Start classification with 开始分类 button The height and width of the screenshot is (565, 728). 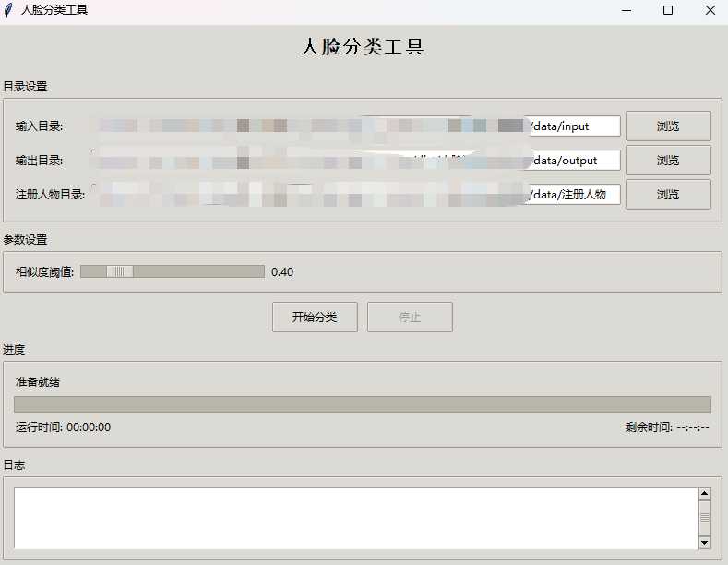click(x=315, y=318)
